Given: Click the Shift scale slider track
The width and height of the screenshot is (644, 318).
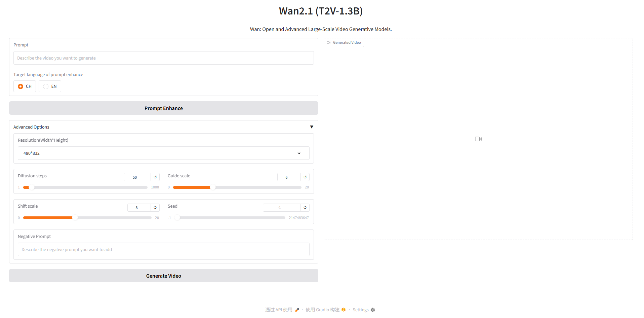Looking at the screenshot, I should (x=87, y=218).
